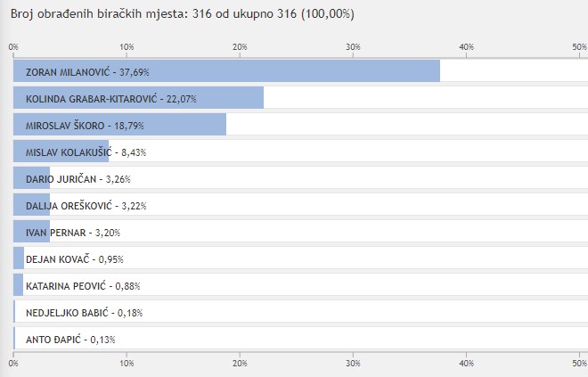Screen dimensions: 588x377
Task: Click the 30% mark on top axis
Action: tap(353, 46)
